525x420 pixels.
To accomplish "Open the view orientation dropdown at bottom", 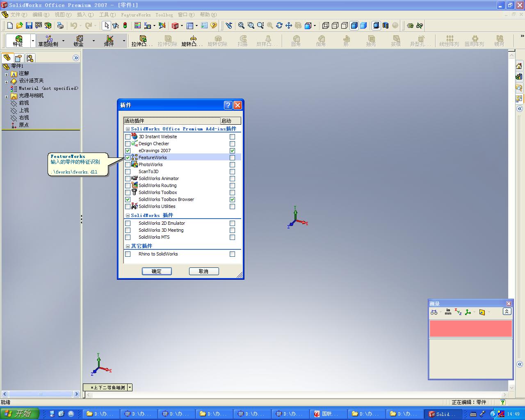I will click(130, 387).
